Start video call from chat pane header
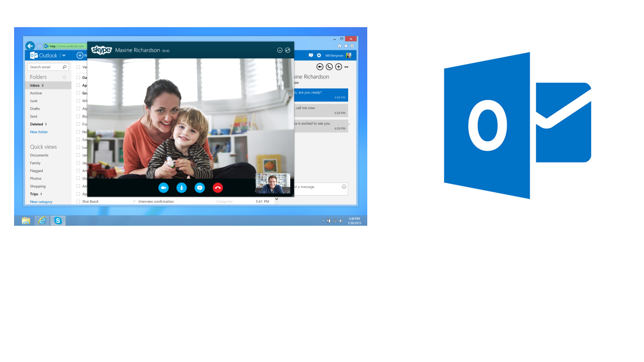The image size is (644, 362). (x=319, y=67)
